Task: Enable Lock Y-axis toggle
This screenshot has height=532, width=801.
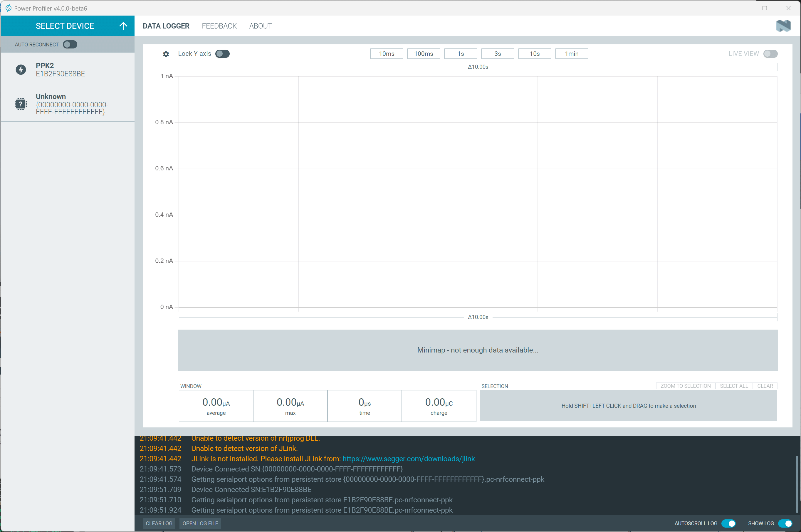Action: (223, 53)
